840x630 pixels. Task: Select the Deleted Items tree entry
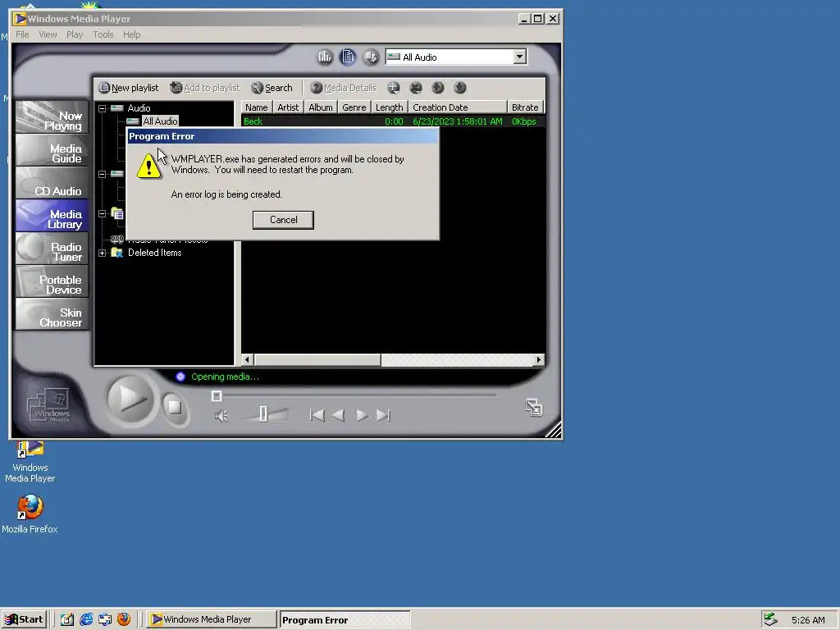154,253
